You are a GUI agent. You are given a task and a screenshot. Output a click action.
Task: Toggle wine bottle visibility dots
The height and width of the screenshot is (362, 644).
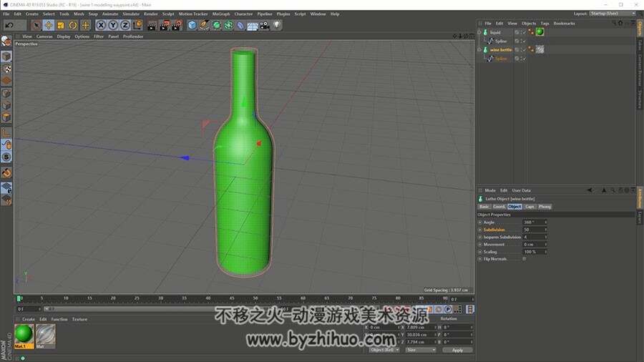521,49
